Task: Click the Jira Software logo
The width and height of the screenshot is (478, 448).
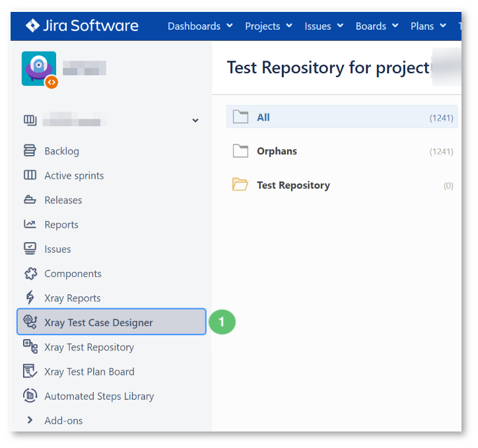Action: tap(82, 26)
